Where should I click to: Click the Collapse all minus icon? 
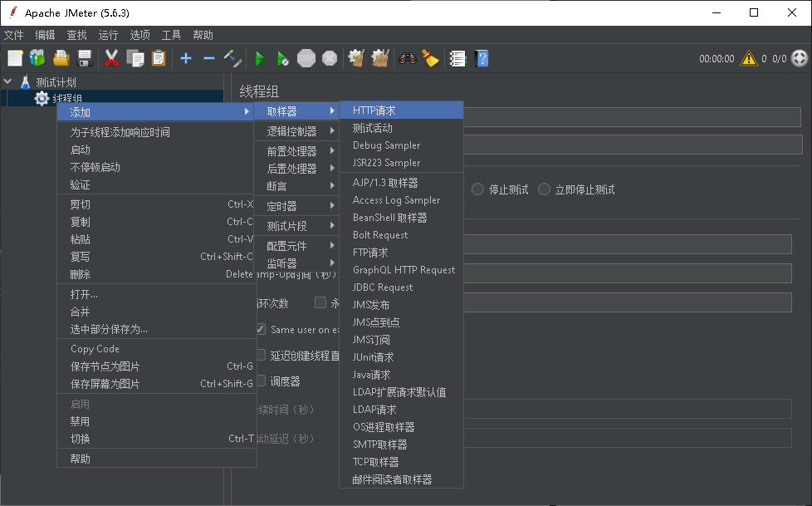click(208, 58)
